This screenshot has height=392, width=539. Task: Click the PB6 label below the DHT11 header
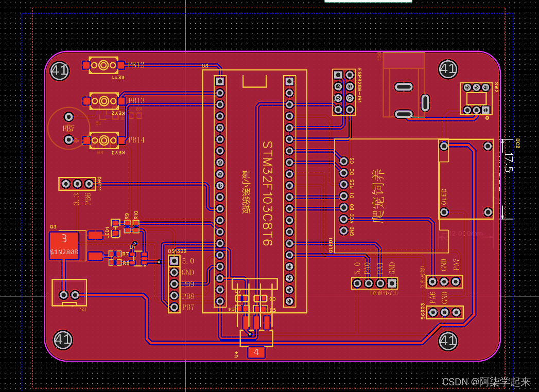tap(88, 199)
